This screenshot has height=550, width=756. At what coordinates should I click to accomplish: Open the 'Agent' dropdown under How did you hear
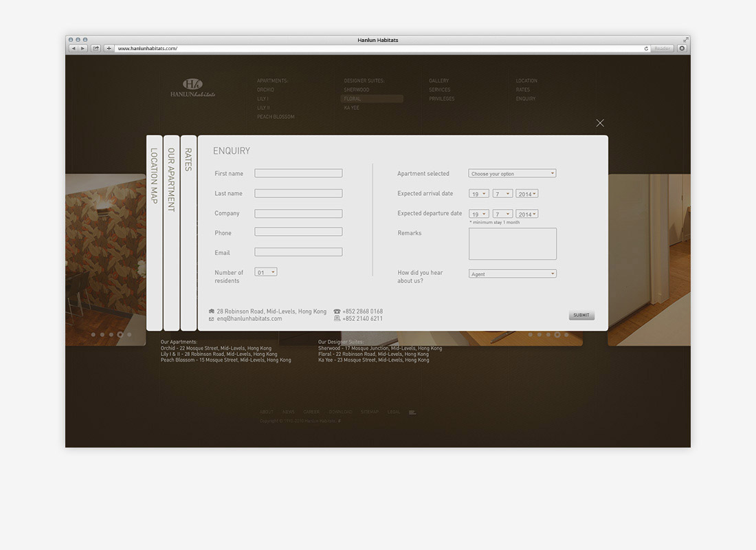coord(512,273)
